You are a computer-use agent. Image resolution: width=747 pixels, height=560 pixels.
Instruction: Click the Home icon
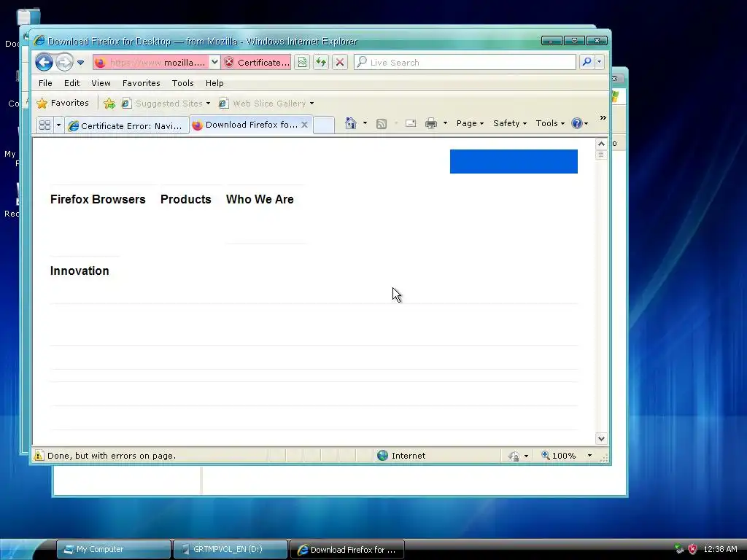click(351, 123)
